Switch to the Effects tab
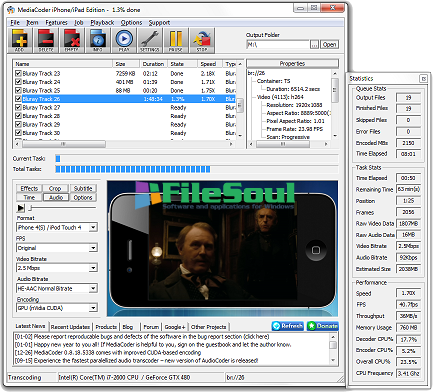 coord(29,188)
